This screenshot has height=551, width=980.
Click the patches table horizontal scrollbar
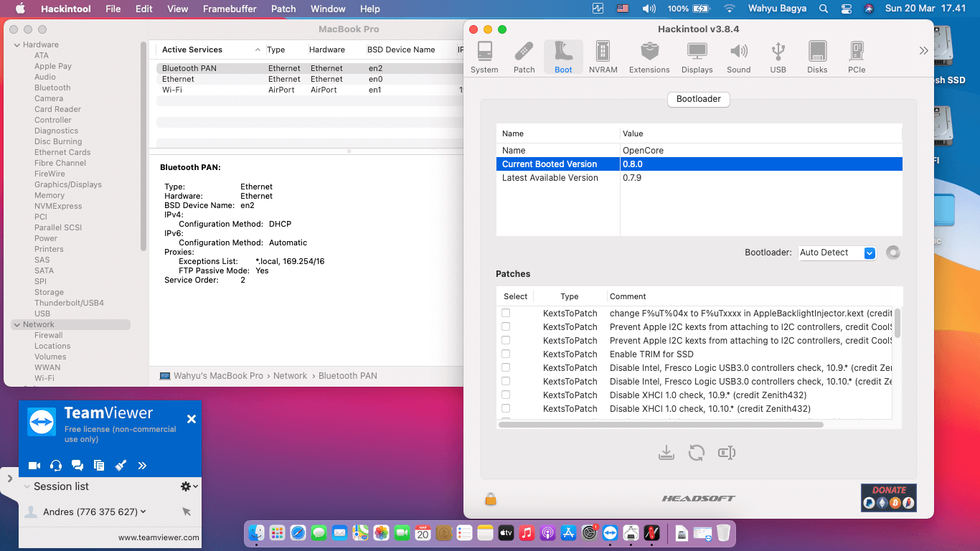661,425
